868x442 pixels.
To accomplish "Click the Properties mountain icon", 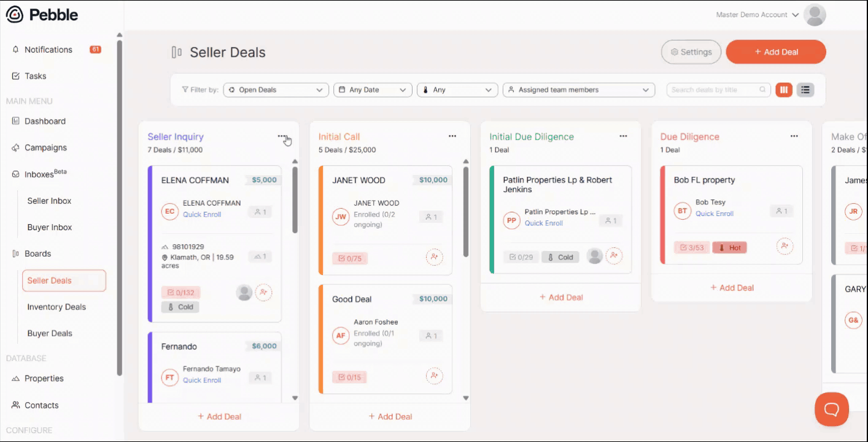I will tap(16, 379).
